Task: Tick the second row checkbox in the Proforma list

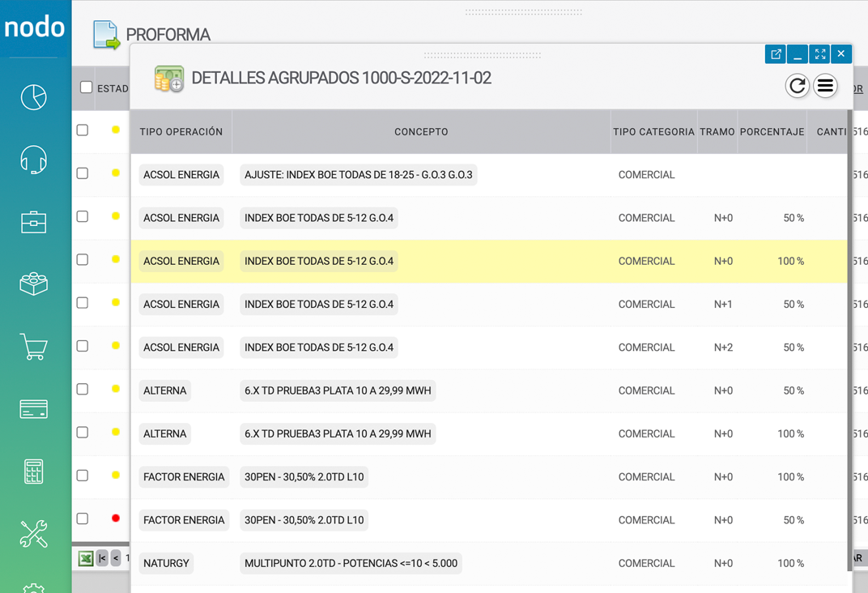Action: tap(83, 173)
